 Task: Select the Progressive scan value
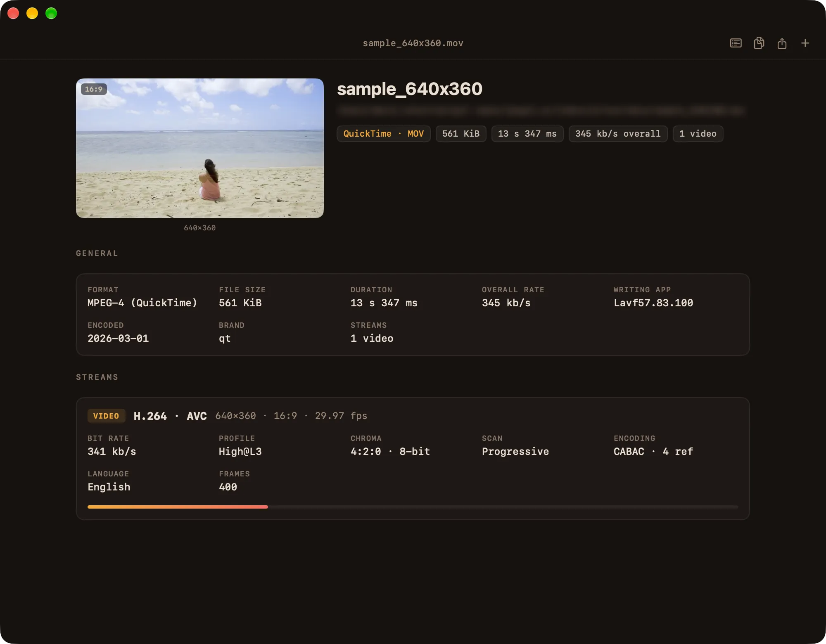click(x=515, y=451)
